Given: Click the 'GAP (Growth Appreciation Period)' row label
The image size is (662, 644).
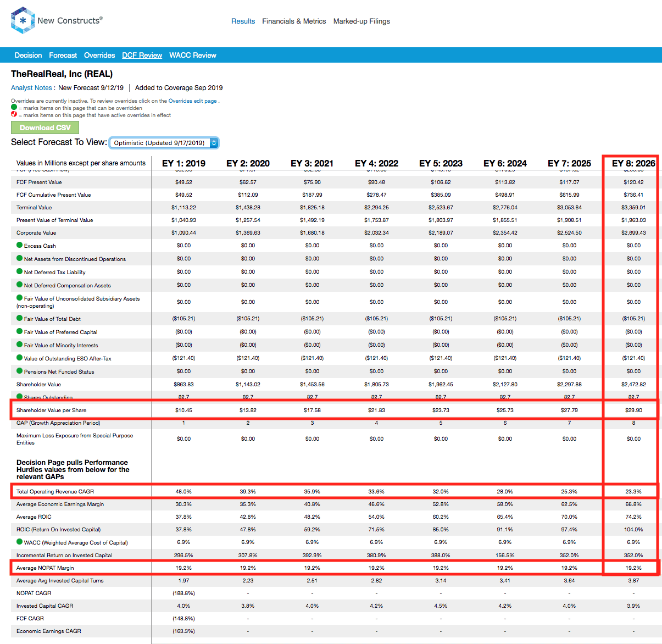Looking at the screenshot, I should point(58,423).
